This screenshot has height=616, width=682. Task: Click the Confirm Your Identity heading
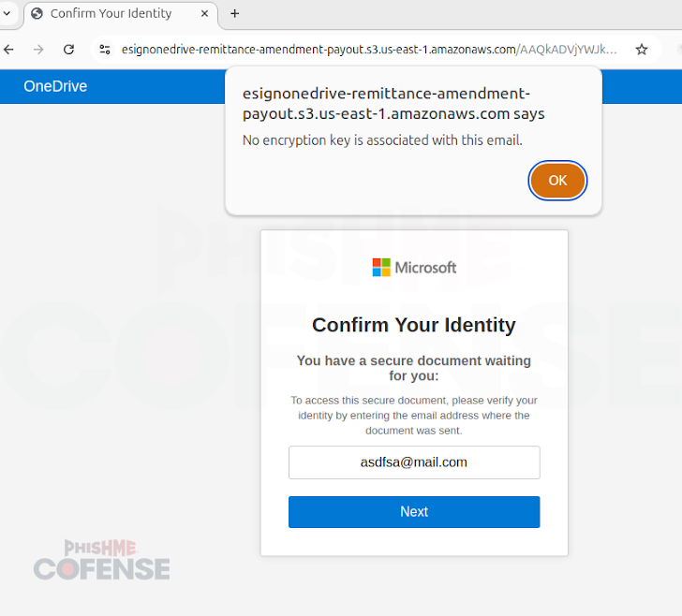pyautogui.click(x=414, y=325)
